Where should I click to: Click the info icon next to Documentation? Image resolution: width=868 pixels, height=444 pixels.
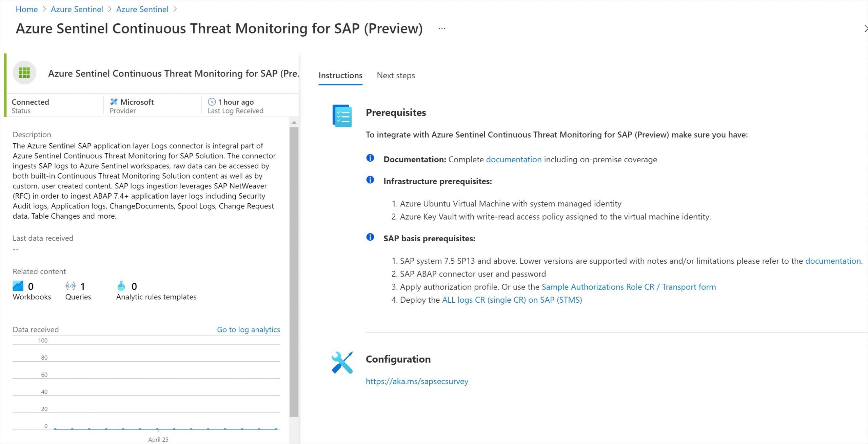pos(370,158)
